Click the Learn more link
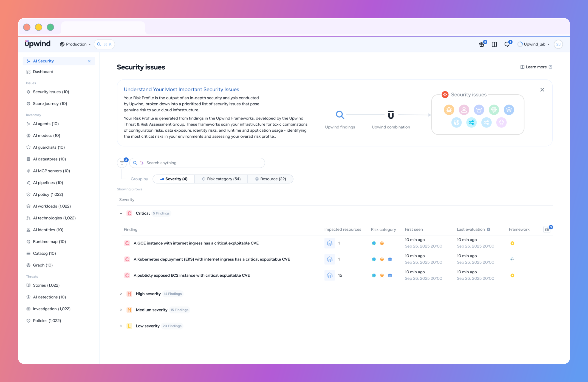 click(536, 67)
